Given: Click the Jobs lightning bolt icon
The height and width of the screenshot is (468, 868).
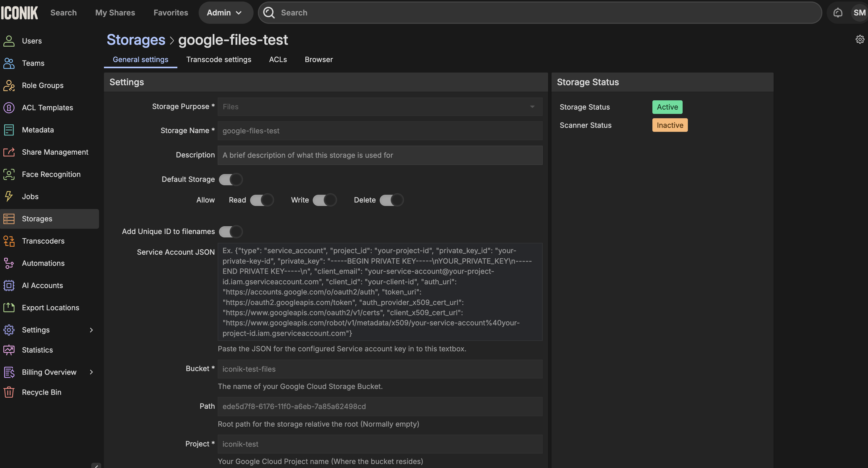Looking at the screenshot, I should pos(9,196).
